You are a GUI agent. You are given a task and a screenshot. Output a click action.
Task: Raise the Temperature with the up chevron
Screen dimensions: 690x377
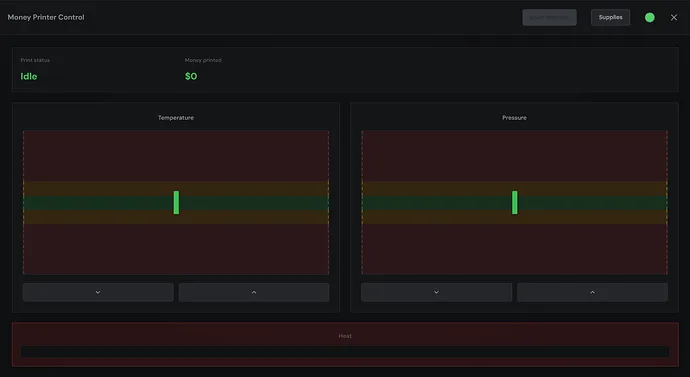point(254,292)
